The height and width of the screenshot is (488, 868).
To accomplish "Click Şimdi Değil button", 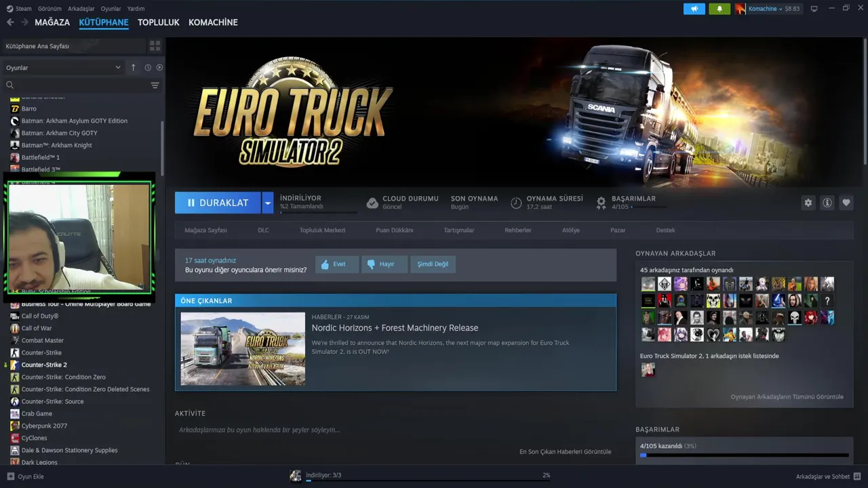I will click(433, 264).
